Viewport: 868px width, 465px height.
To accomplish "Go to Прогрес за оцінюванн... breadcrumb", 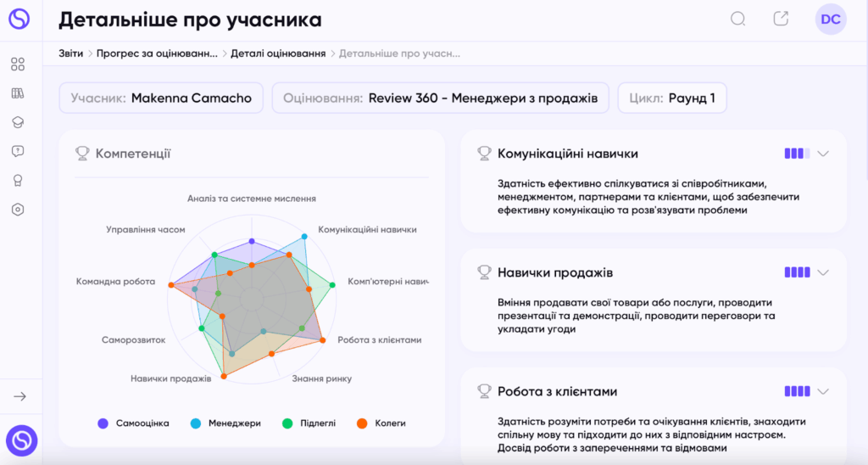I will click(157, 53).
